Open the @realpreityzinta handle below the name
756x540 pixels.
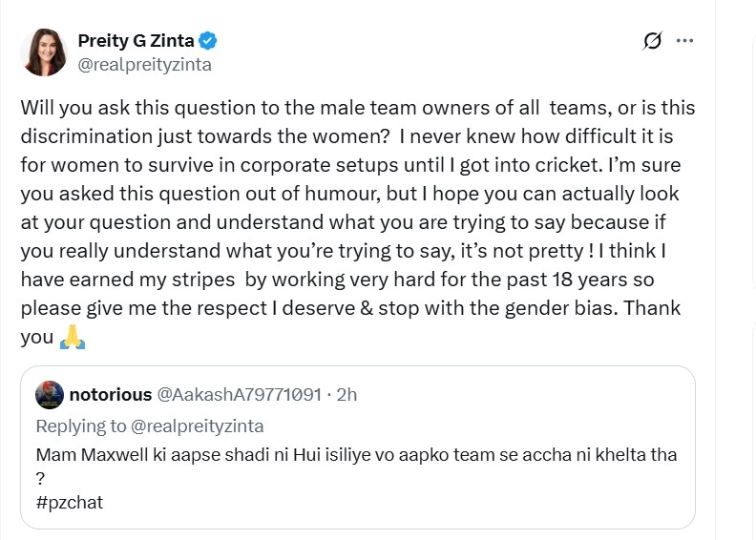click(x=144, y=65)
